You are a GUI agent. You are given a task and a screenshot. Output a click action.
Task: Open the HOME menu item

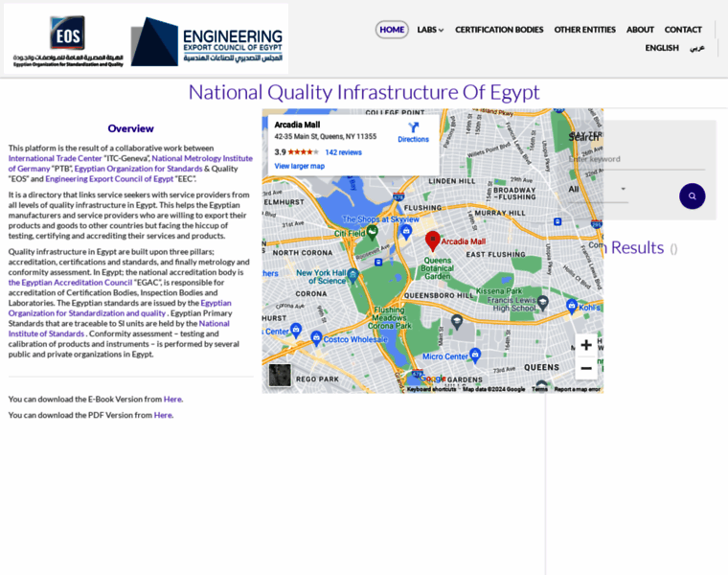coord(392,30)
